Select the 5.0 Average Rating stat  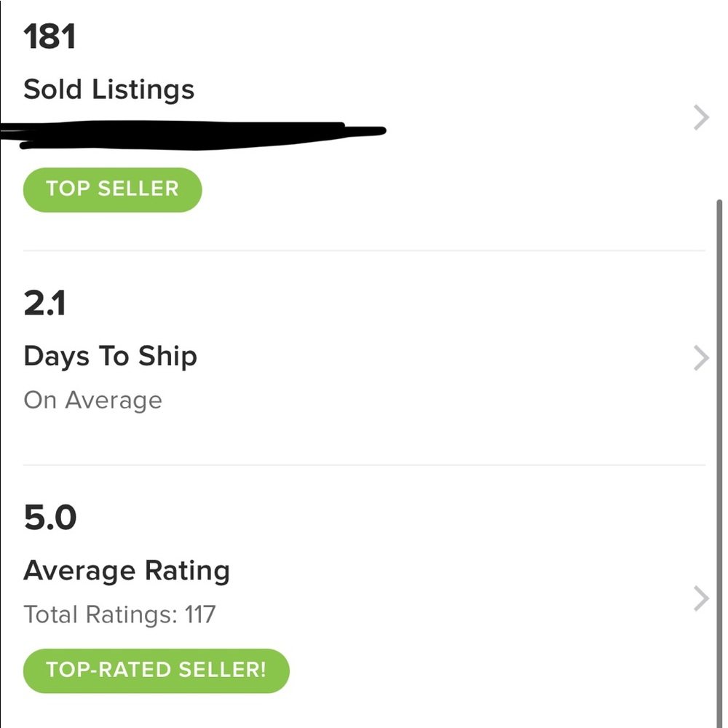pyautogui.click(x=127, y=570)
